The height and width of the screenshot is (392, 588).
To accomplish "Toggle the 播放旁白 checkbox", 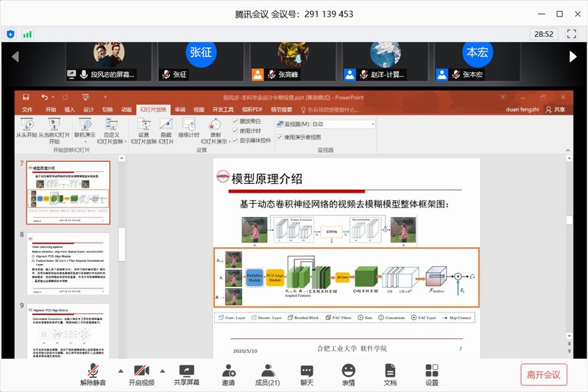I will click(236, 121).
